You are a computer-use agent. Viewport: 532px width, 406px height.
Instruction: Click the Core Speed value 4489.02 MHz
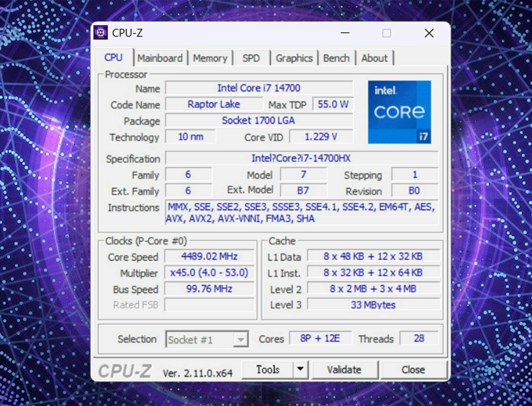(209, 256)
